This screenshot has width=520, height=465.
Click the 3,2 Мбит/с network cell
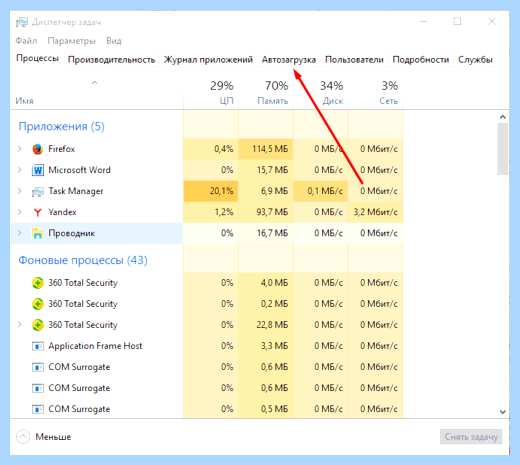(x=375, y=212)
